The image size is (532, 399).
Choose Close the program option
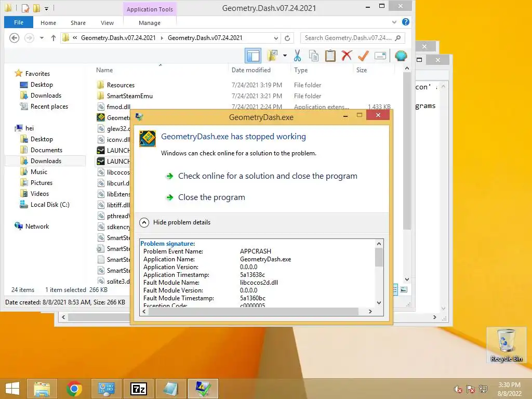pos(211,197)
